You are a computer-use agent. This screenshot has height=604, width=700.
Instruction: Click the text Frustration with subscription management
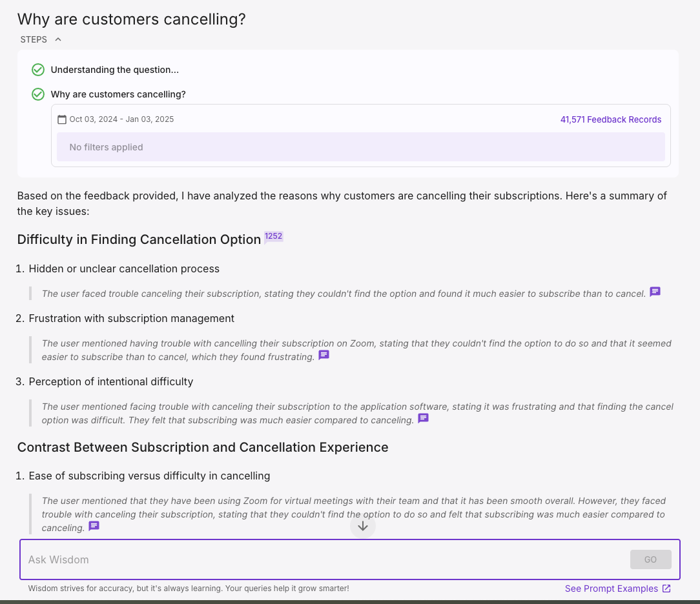[x=131, y=319]
